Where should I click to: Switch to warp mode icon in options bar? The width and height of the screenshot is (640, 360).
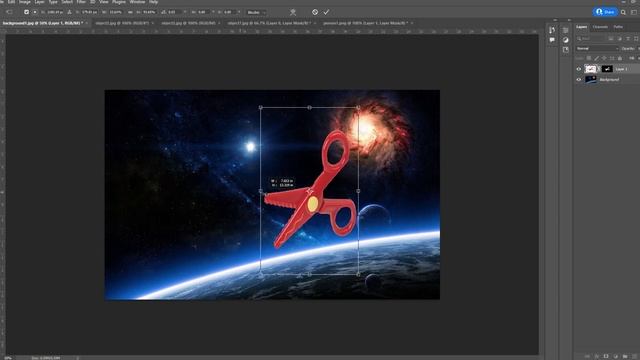pyautogui.click(x=293, y=12)
